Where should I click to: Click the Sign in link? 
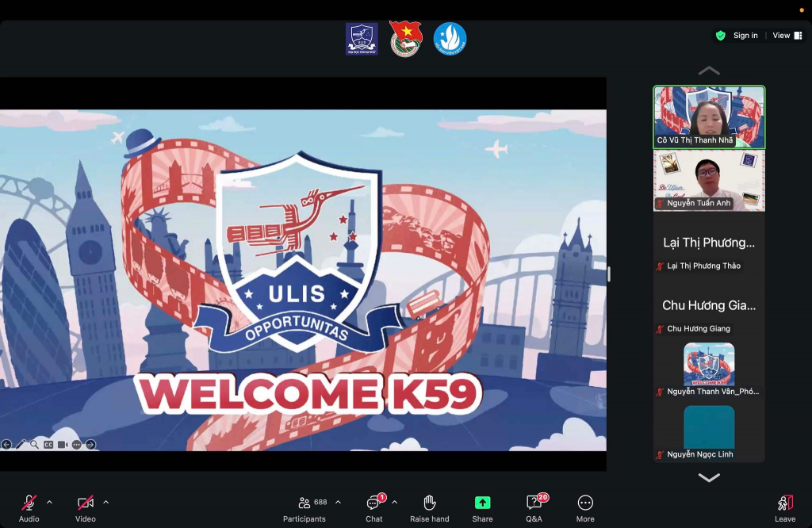(x=745, y=35)
